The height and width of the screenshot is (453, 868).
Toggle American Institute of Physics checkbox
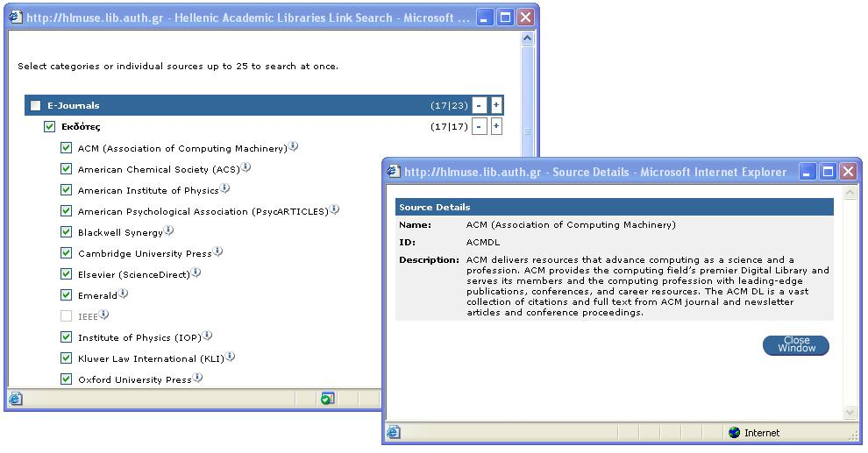(66, 190)
